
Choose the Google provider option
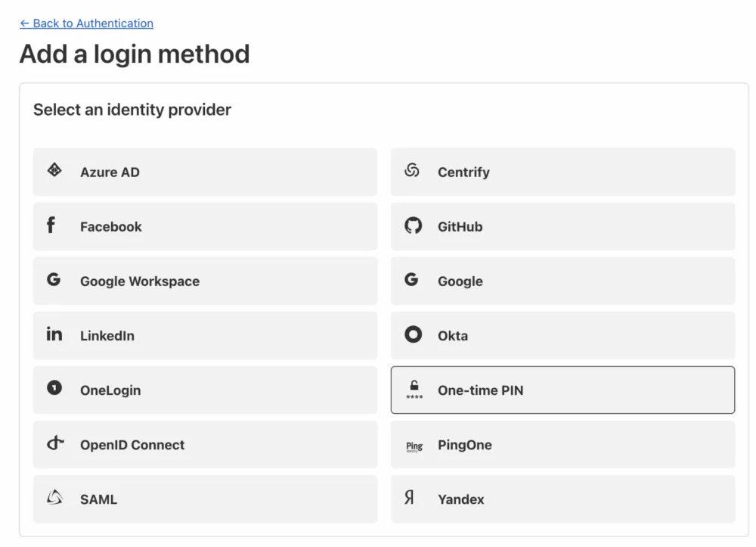tap(562, 281)
